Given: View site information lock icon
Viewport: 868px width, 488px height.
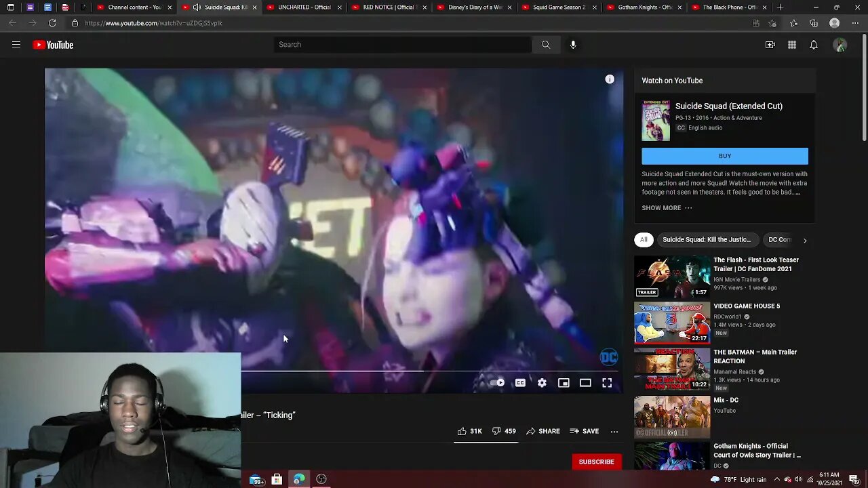Looking at the screenshot, I should point(75,23).
